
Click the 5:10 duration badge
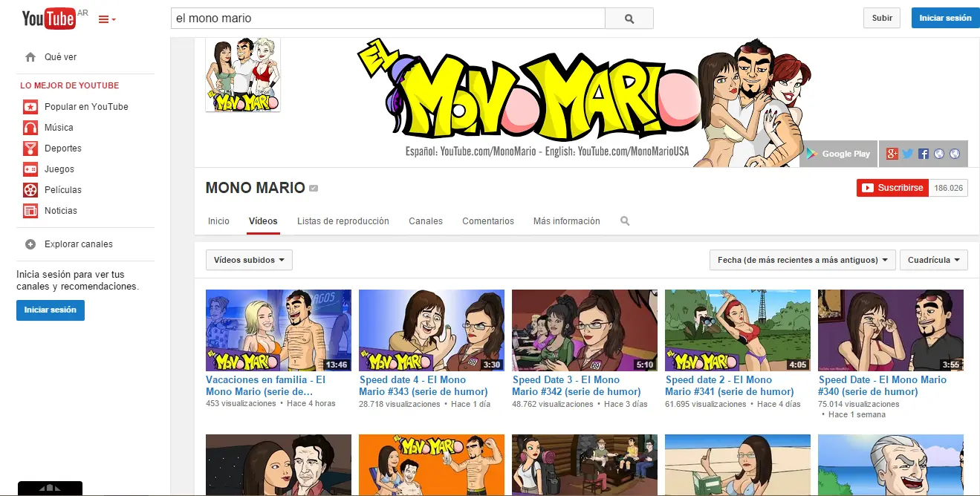pos(645,365)
